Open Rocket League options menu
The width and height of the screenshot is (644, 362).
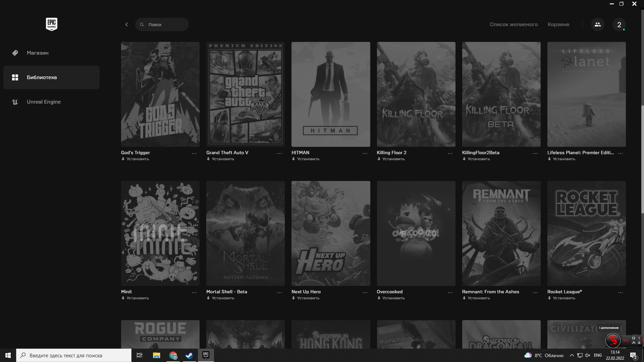(621, 293)
